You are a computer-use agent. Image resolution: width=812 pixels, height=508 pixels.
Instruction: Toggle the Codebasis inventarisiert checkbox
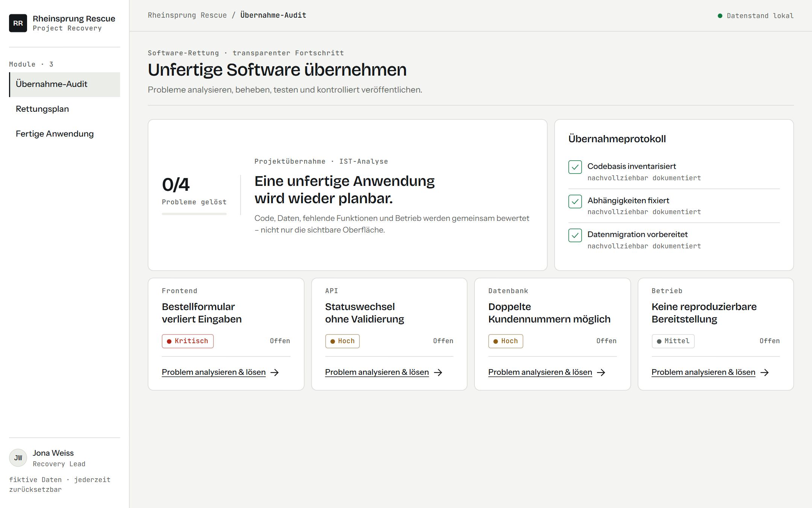pos(575,167)
